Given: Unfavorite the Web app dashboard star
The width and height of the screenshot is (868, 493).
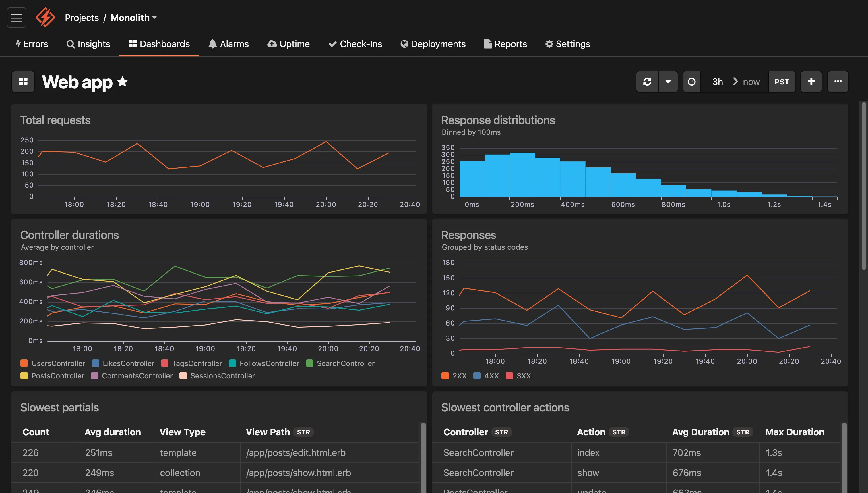Looking at the screenshot, I should tap(123, 82).
